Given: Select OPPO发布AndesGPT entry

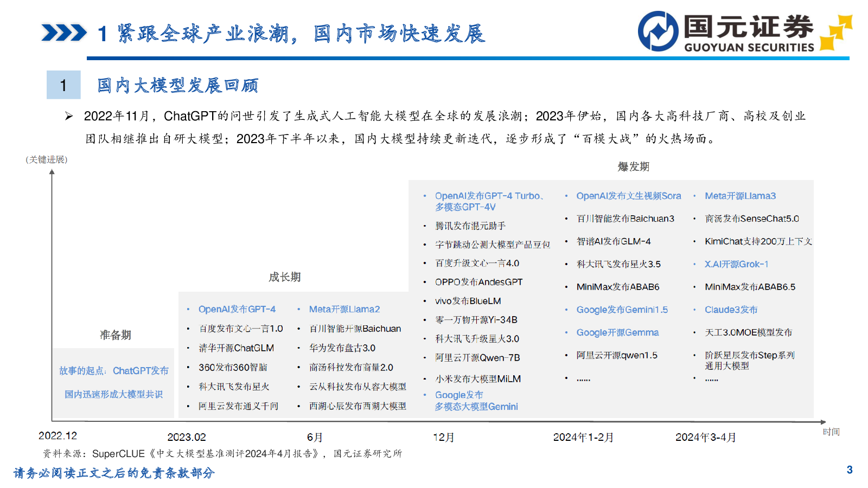Looking at the screenshot, I should coord(478,282).
